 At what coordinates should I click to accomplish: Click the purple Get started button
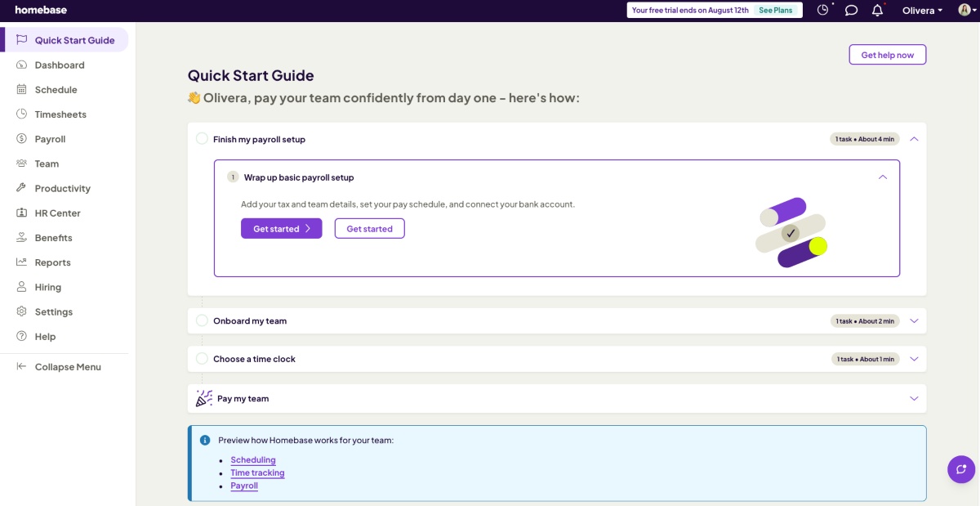click(x=281, y=228)
